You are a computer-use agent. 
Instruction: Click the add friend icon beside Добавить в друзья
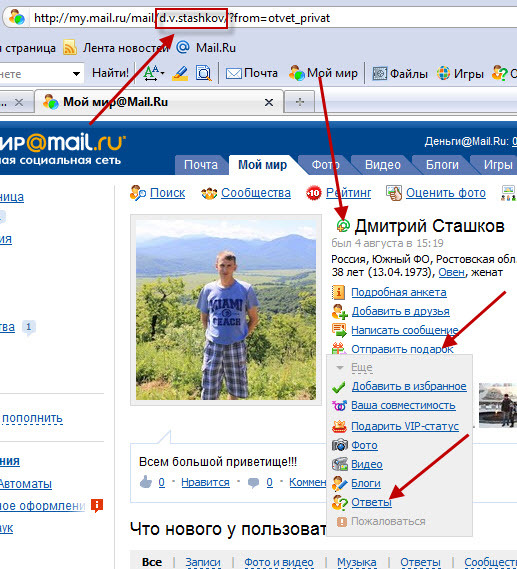point(340,311)
